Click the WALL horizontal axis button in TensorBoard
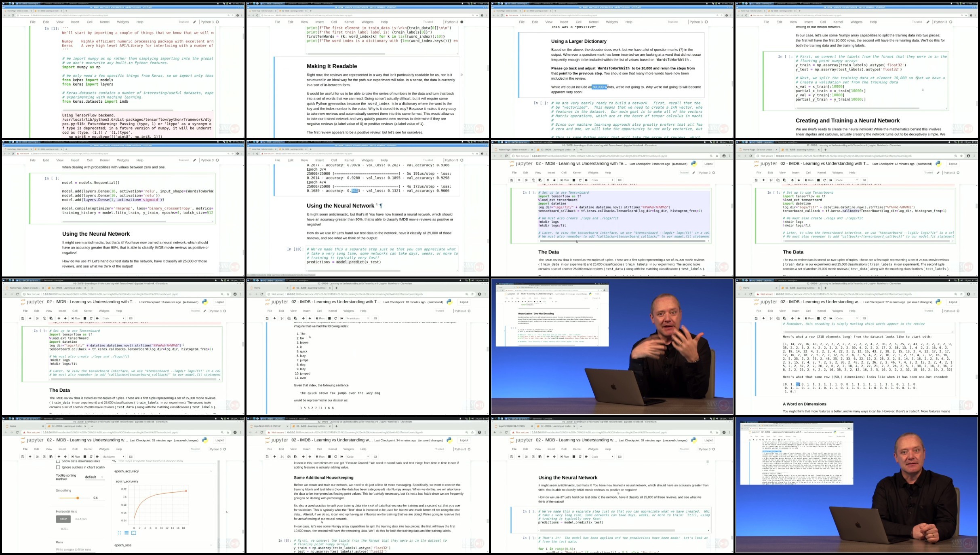Viewport: 980px width, 555px height. point(64,529)
